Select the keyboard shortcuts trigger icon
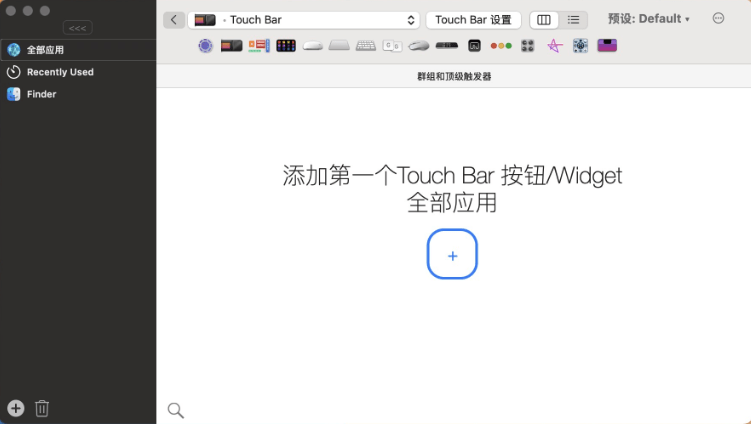This screenshot has width=751, height=424. [x=366, y=46]
